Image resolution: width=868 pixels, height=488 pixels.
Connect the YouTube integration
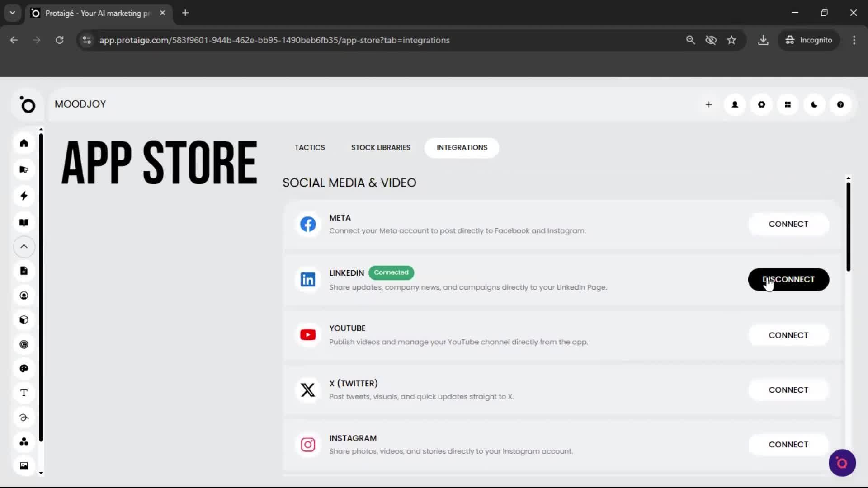(x=788, y=335)
